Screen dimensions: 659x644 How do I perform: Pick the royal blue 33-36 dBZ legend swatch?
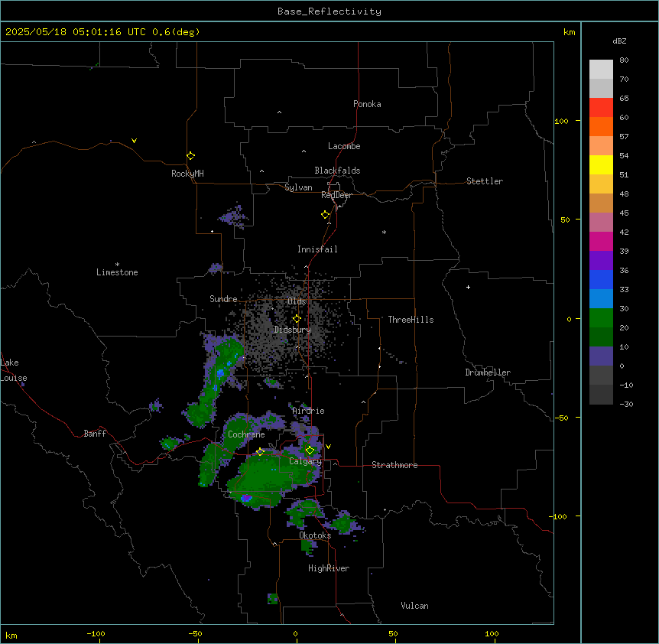point(601,279)
